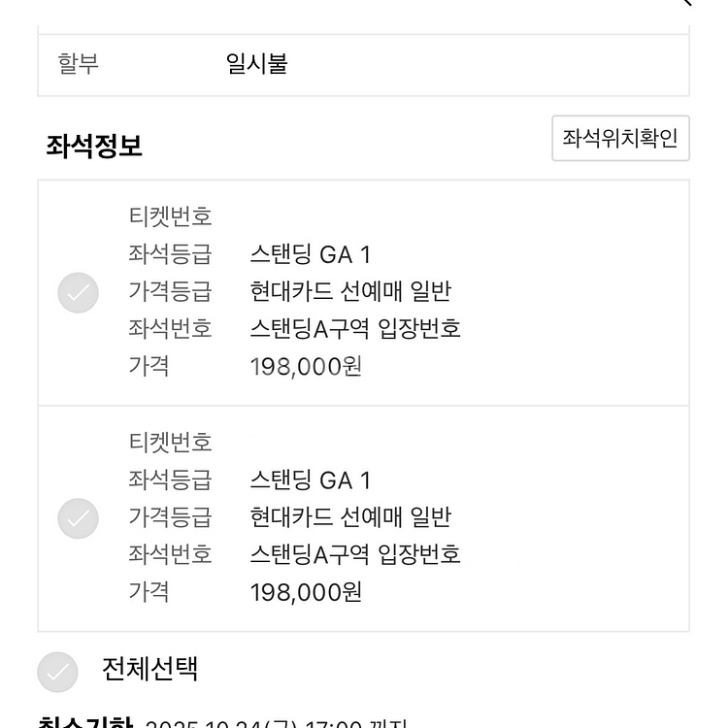
Task: Select first ticket's 현대카드 선예매 일반 text
Action: (x=350, y=291)
